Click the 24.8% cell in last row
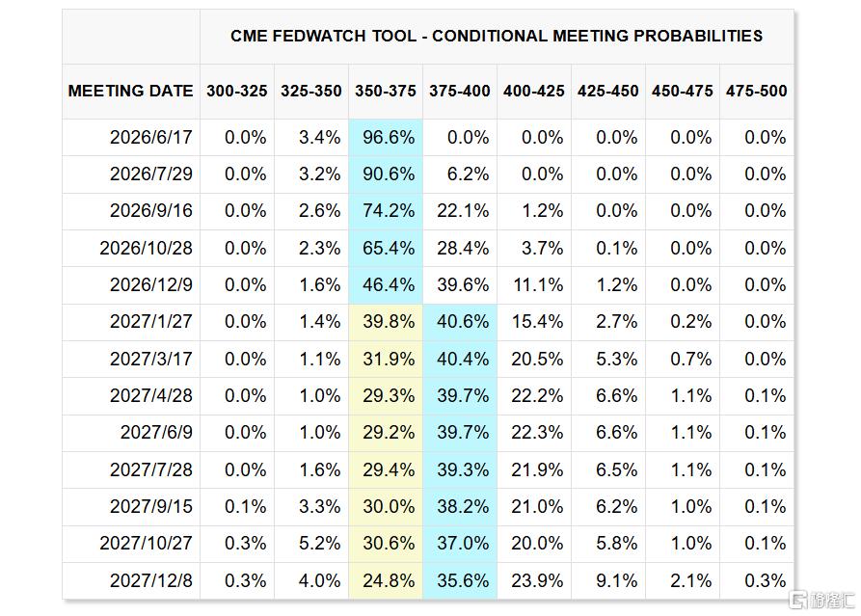 point(386,581)
